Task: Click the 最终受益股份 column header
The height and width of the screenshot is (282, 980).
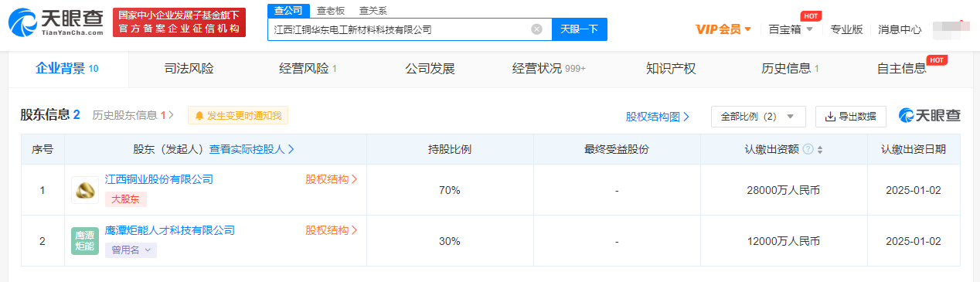Action: click(x=617, y=149)
